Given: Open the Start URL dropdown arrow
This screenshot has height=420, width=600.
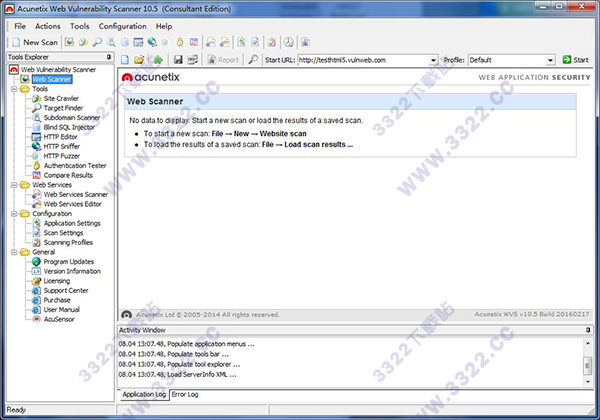Looking at the screenshot, I should pos(433,60).
